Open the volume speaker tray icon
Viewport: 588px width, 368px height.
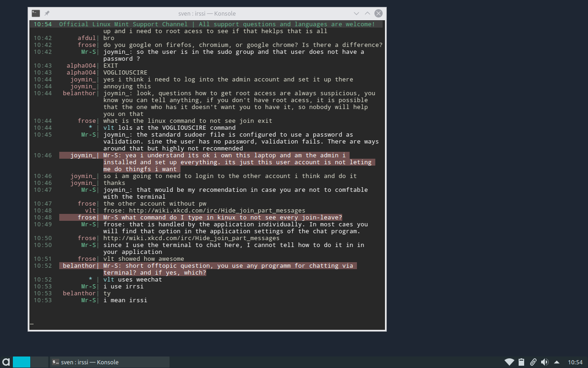545,362
